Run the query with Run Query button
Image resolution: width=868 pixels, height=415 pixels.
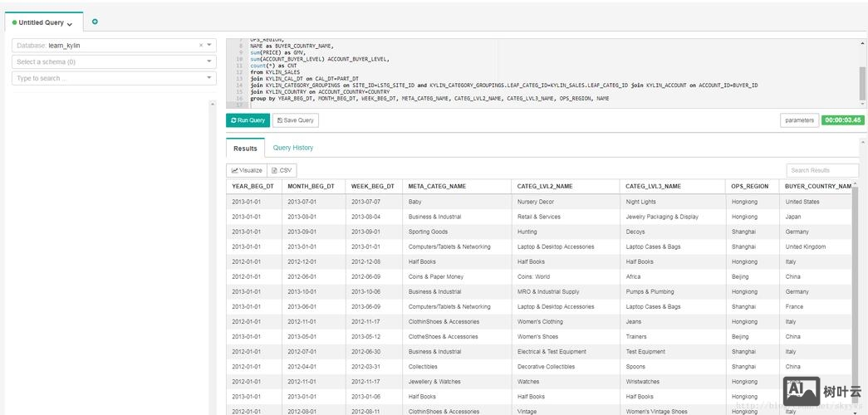pyautogui.click(x=248, y=120)
